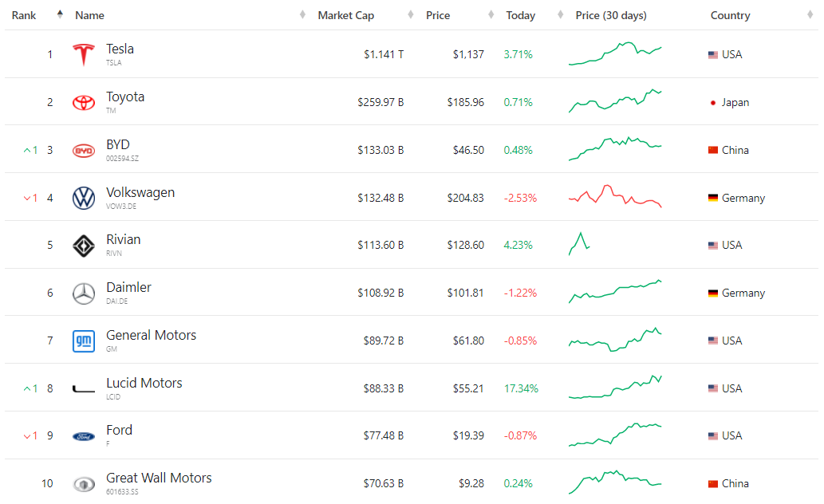Click Rivian's $128.60 price value
The width and height of the screenshot is (824, 504).
point(466,246)
